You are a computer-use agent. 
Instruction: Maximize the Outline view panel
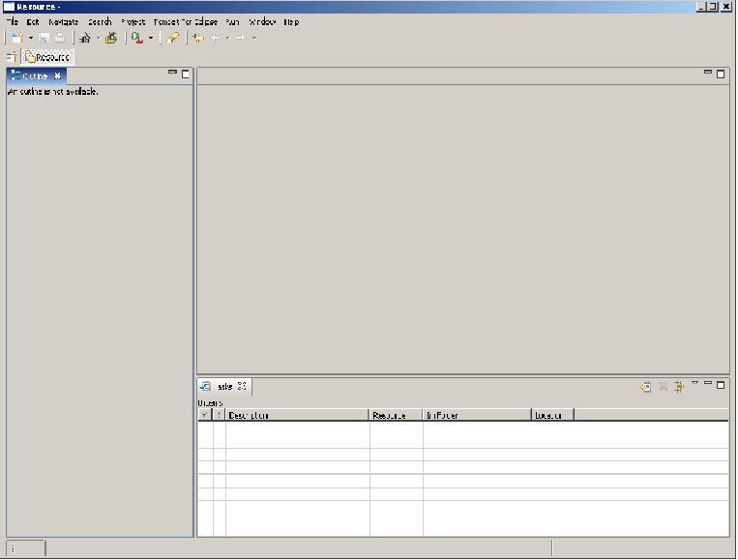click(186, 74)
